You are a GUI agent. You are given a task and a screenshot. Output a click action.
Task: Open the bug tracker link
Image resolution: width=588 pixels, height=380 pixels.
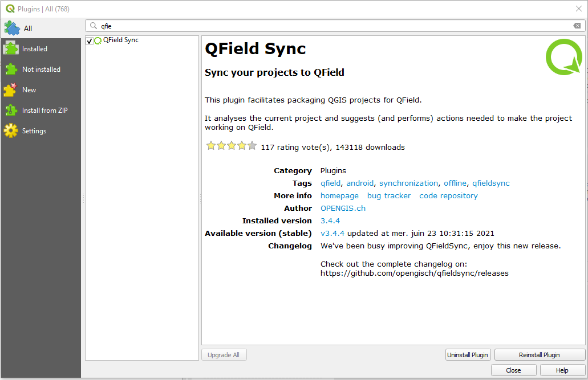pyautogui.click(x=389, y=195)
